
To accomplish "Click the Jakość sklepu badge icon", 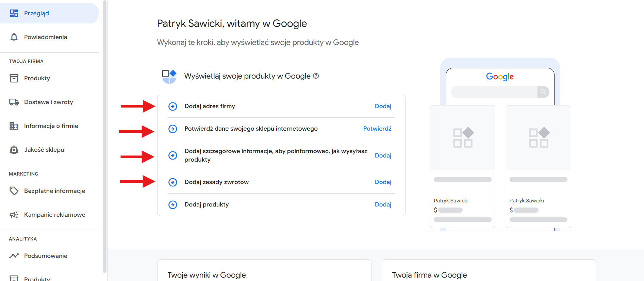I will (14, 150).
